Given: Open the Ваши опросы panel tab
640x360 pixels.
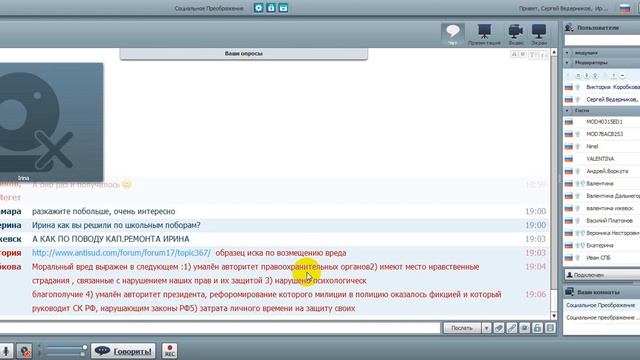Looking at the screenshot, I should pos(244,53).
